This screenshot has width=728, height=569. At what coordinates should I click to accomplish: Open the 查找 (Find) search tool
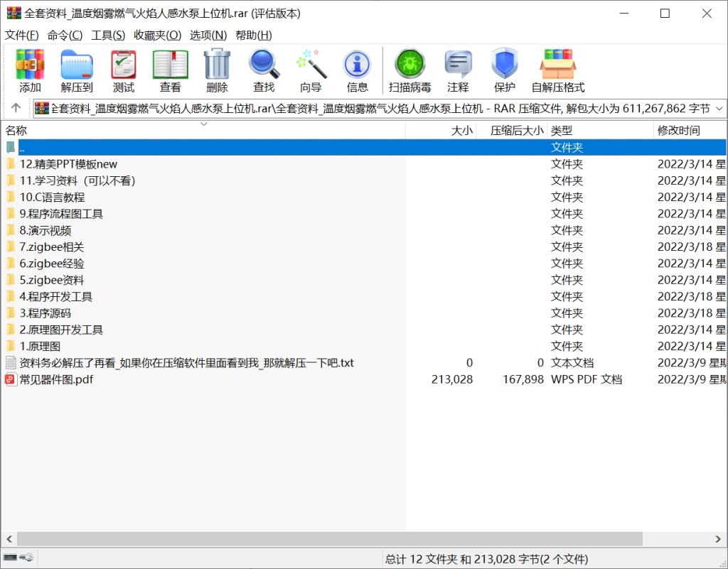[x=264, y=67]
